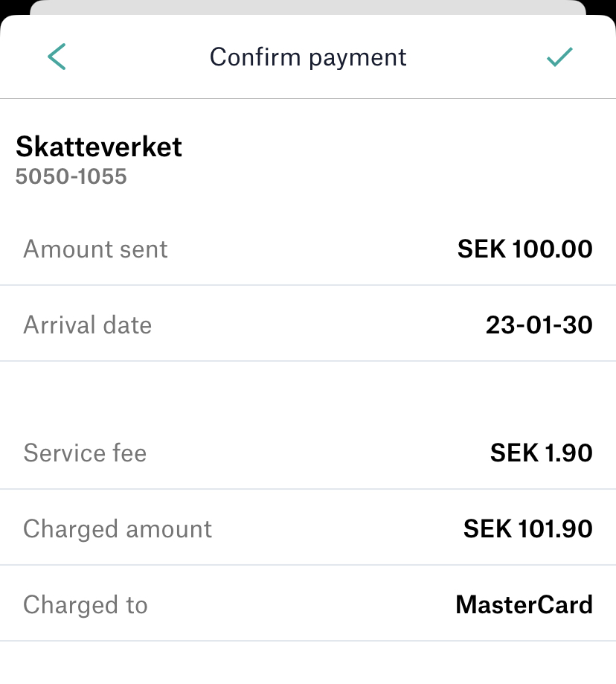Click the grey background sheet at top
Screen dimensions: 616x684
pyautogui.click(x=308, y=7)
